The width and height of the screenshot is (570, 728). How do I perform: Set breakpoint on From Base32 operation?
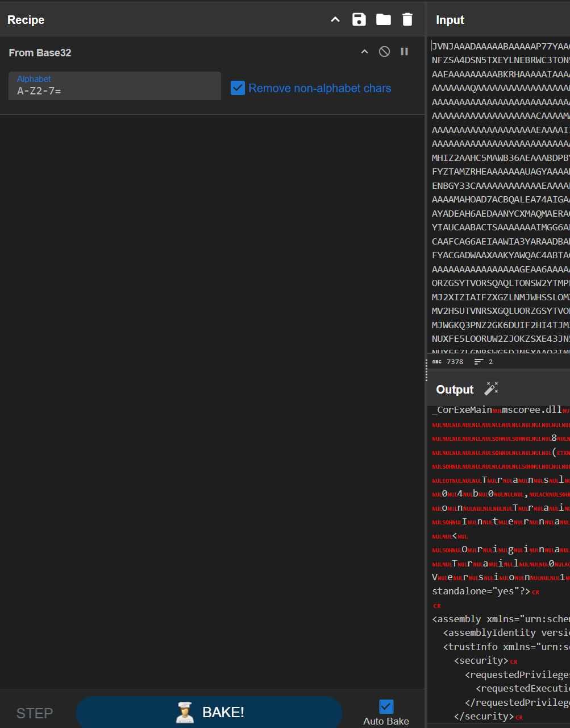(x=405, y=52)
